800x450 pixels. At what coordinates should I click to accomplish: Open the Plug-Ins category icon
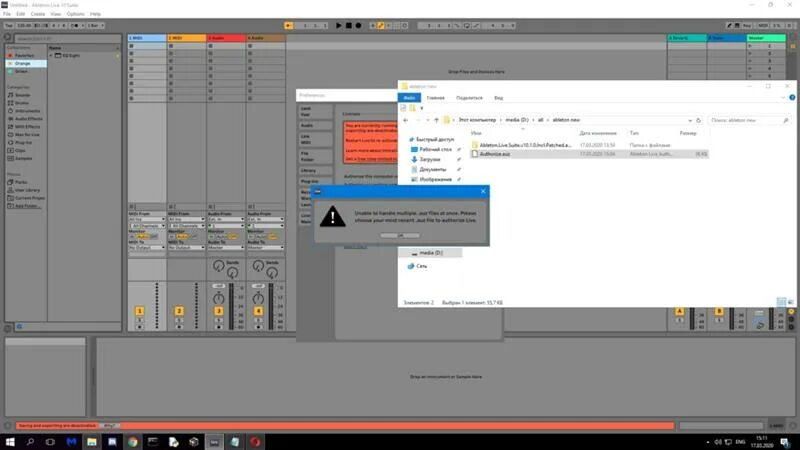[10, 142]
